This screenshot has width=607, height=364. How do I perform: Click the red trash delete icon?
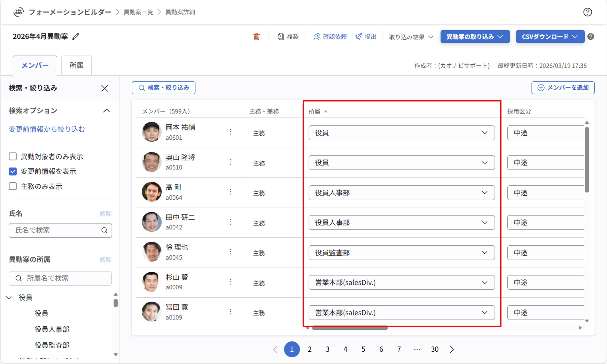(x=257, y=37)
